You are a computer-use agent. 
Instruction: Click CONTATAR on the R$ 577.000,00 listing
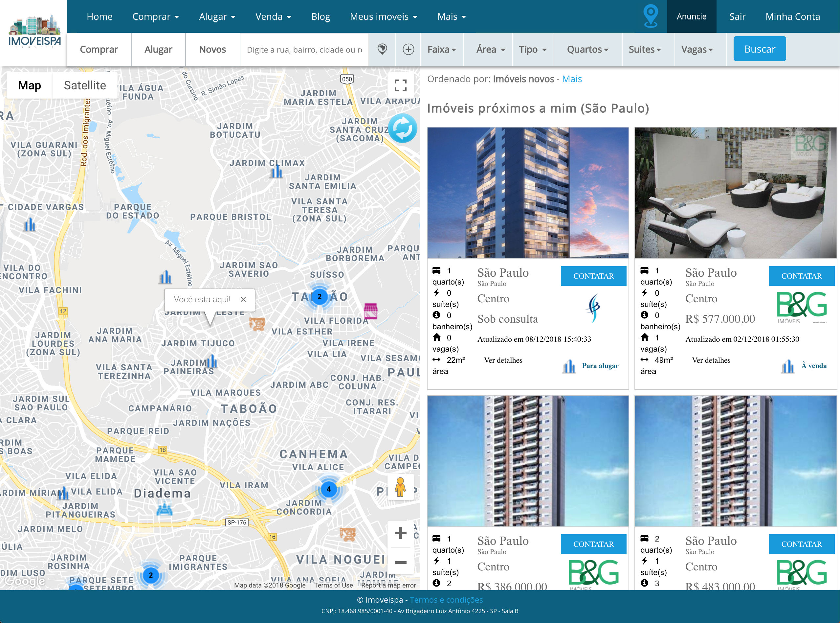click(x=801, y=276)
